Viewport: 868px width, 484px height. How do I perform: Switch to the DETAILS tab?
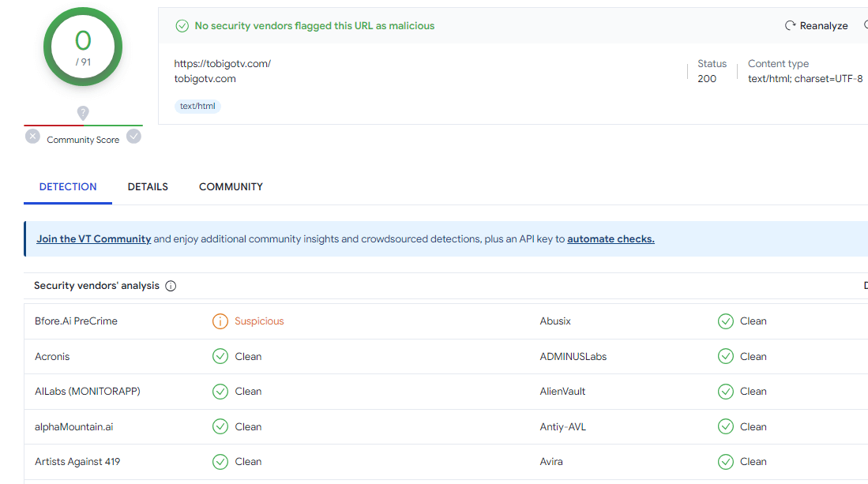click(148, 187)
